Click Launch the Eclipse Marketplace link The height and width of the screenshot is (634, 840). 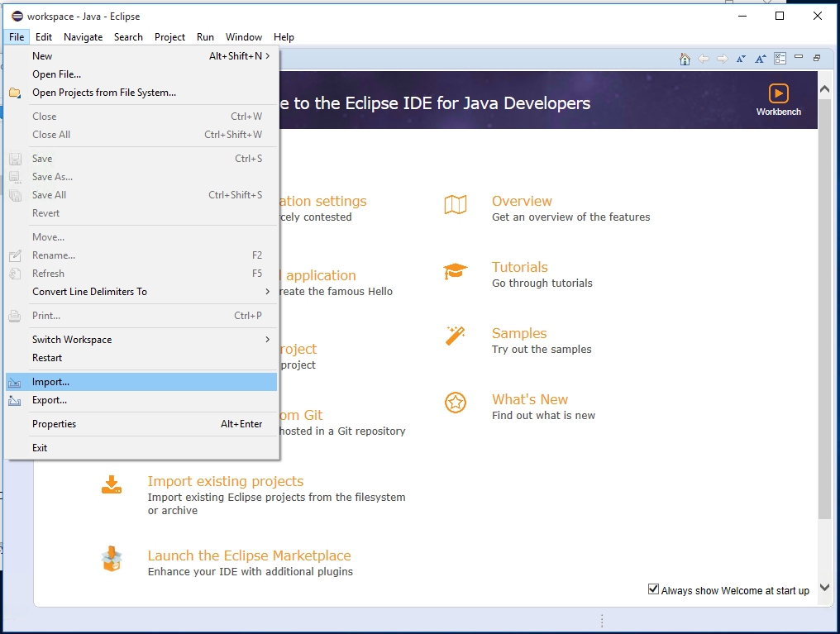pyautogui.click(x=249, y=555)
